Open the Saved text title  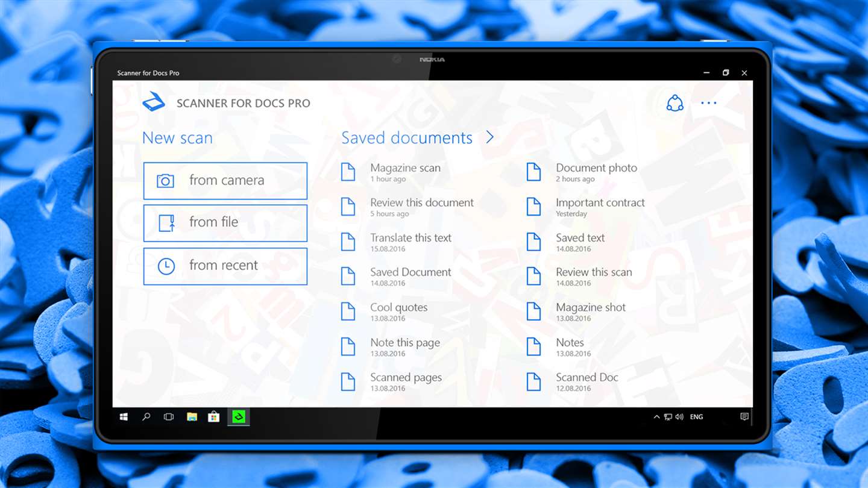[580, 238]
